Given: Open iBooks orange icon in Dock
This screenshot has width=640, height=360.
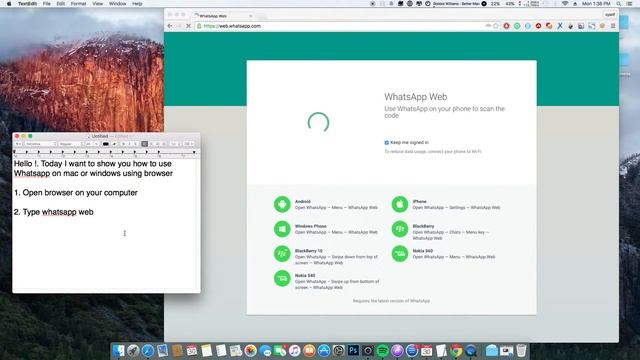Looking at the screenshot, I should (x=309, y=351).
